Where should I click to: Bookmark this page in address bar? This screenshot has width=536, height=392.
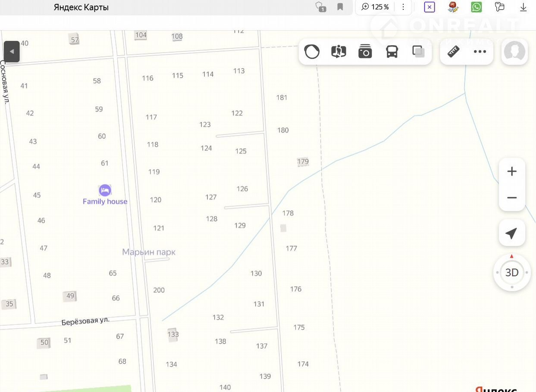[x=340, y=7]
